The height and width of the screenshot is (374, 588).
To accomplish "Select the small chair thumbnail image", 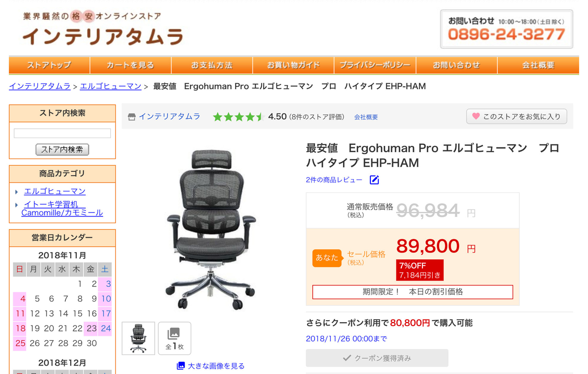I will click(138, 338).
